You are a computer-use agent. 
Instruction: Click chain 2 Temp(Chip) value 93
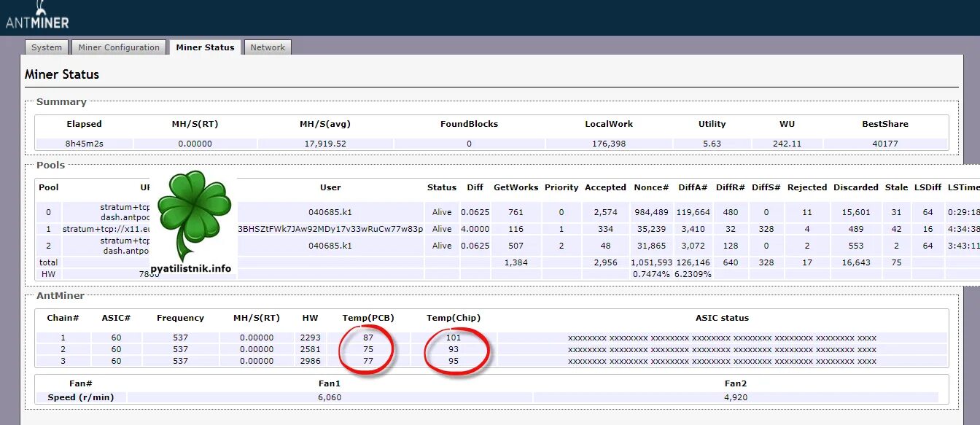point(454,349)
